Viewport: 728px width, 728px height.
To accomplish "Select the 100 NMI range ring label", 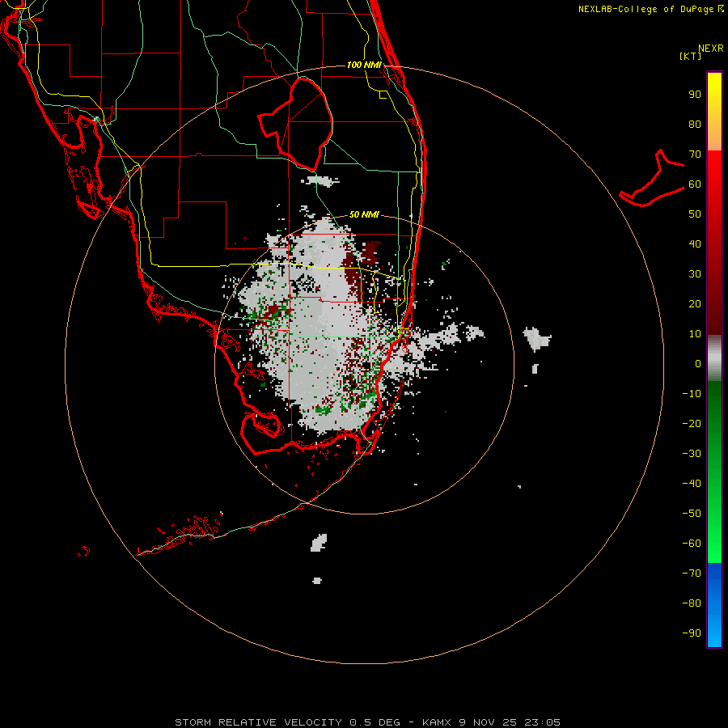I will (364, 65).
